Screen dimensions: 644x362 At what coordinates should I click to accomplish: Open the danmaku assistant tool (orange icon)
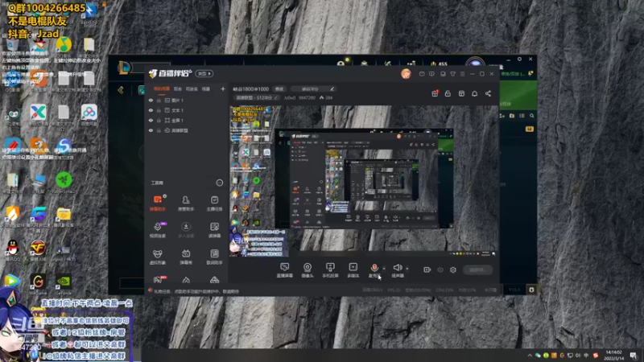157,203
